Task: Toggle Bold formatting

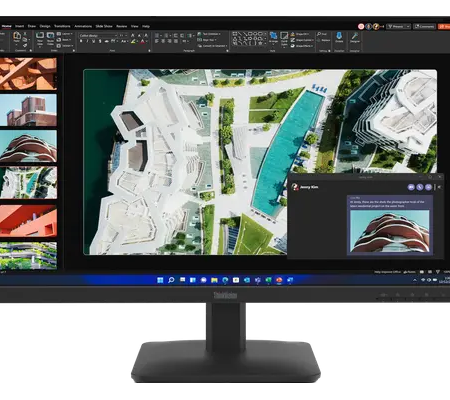Action: 81,41
